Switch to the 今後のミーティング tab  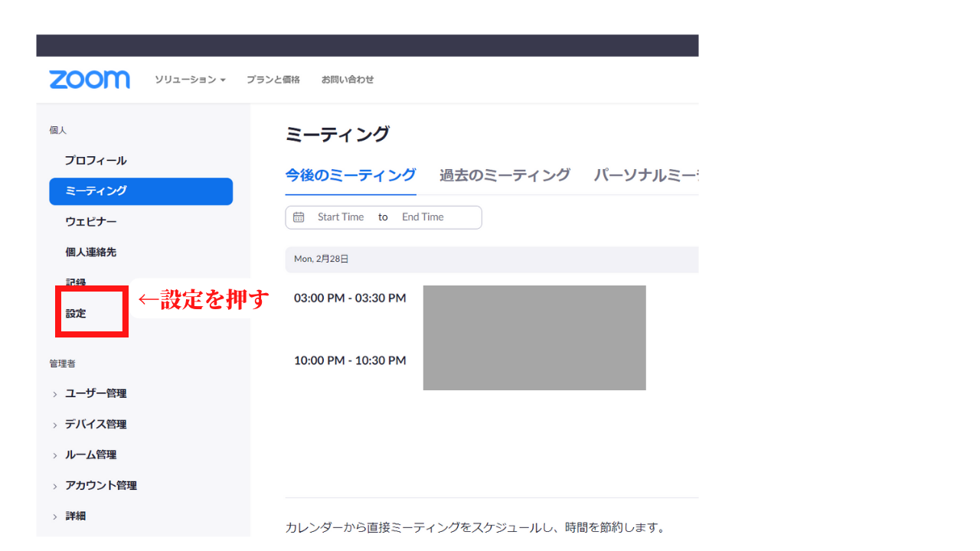coord(351,175)
